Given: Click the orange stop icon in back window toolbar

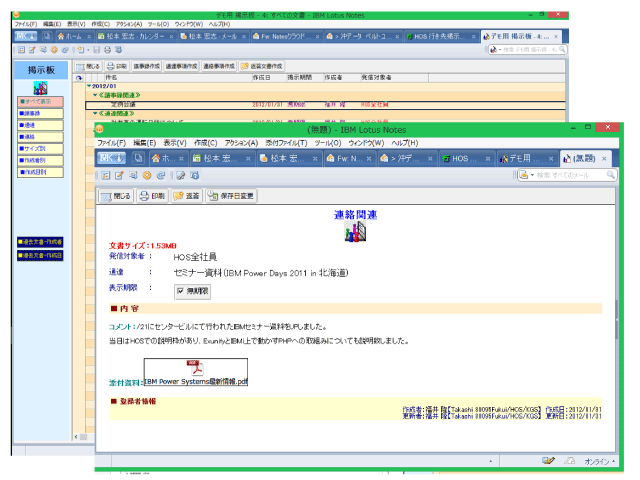Looking at the screenshot, I should point(54,50).
